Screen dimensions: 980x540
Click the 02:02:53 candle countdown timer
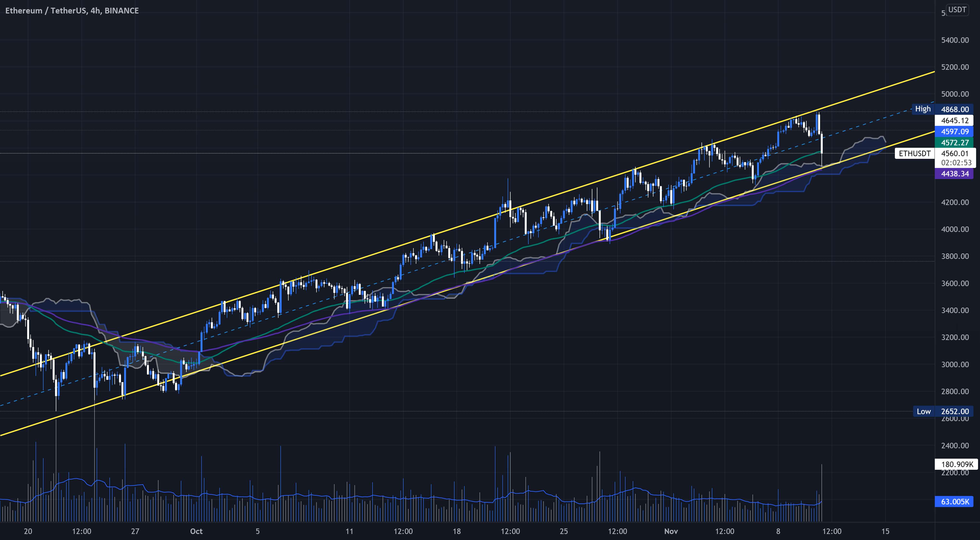click(x=956, y=162)
